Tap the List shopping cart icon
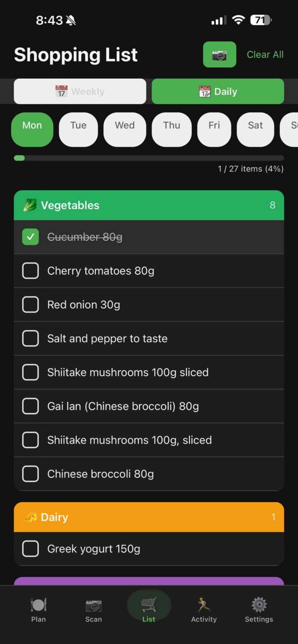298x644 pixels. click(149, 605)
